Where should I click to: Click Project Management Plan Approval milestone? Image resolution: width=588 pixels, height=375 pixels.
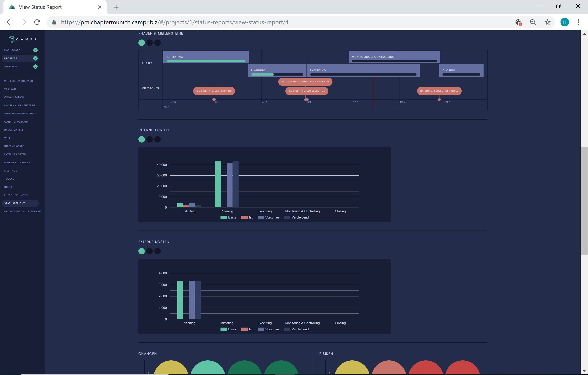(x=305, y=82)
